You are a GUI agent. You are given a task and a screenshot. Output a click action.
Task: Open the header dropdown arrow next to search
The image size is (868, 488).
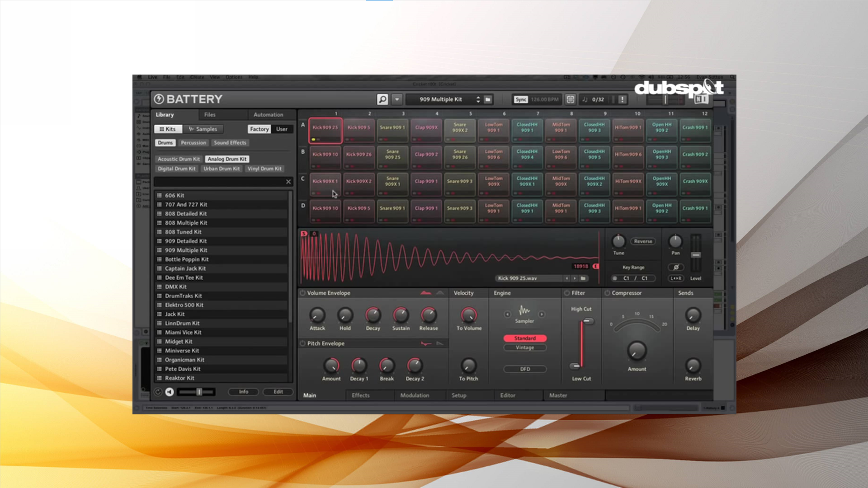(x=397, y=99)
